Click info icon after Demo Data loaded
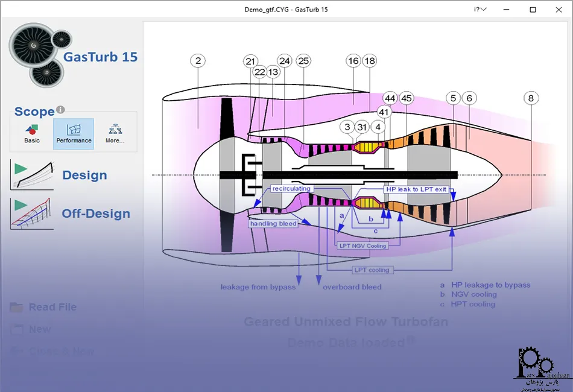 [411, 340]
